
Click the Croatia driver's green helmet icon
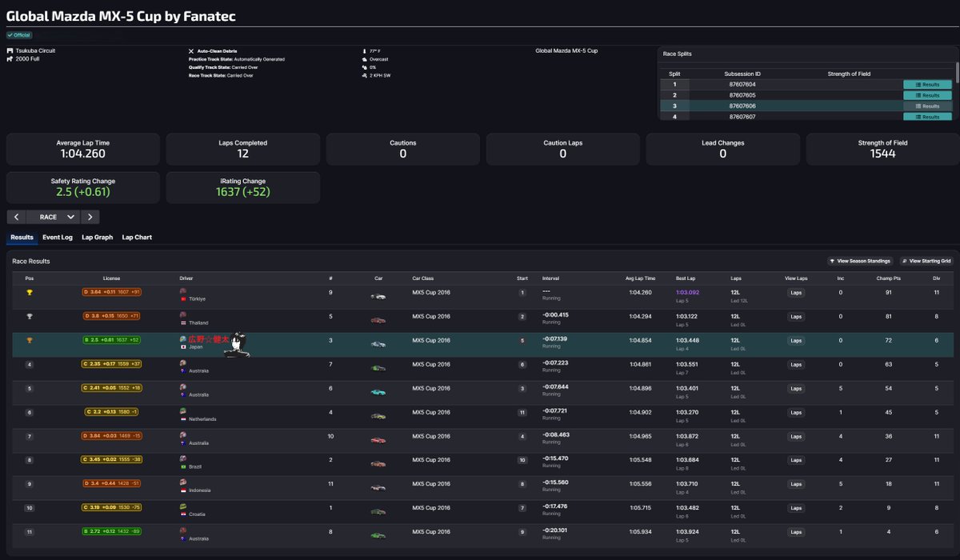coord(183,506)
